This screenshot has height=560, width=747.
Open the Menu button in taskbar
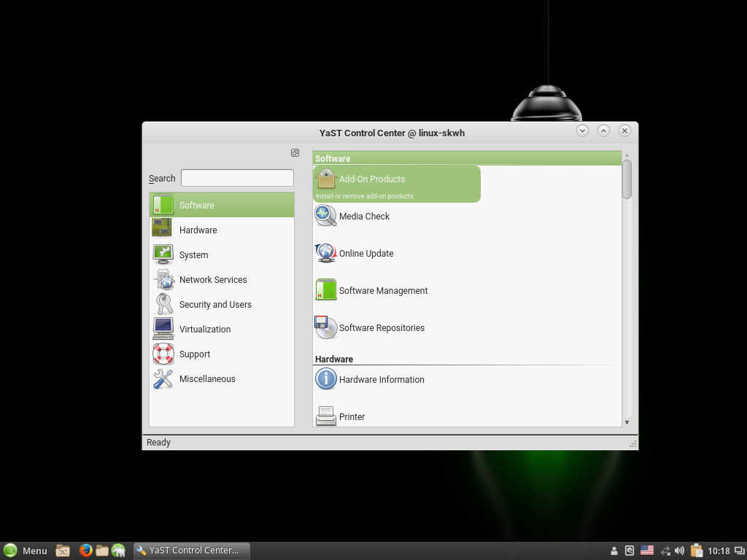(26, 551)
